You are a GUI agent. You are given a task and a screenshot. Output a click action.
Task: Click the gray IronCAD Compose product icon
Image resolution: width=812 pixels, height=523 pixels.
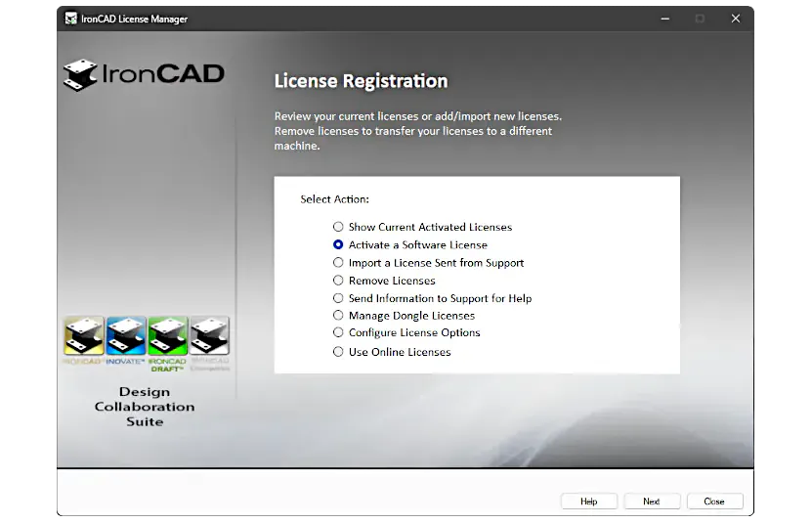(209, 336)
